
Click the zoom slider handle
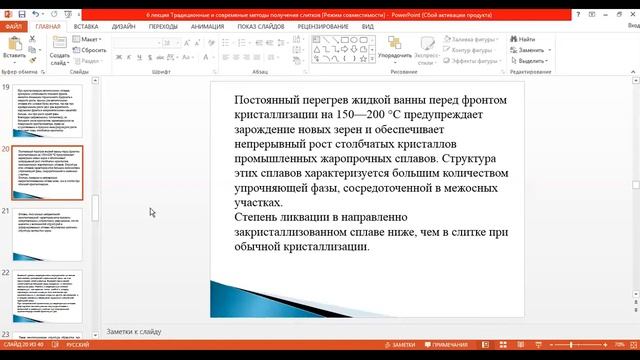pos(571,345)
